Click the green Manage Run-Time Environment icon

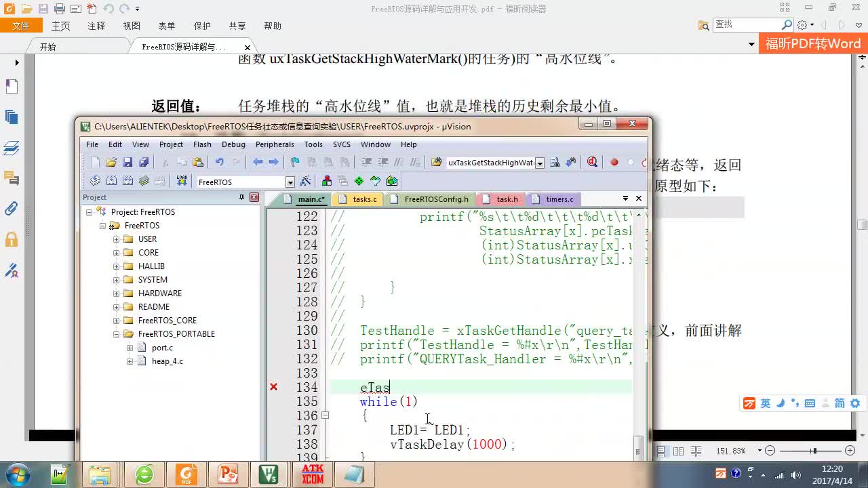(x=359, y=181)
